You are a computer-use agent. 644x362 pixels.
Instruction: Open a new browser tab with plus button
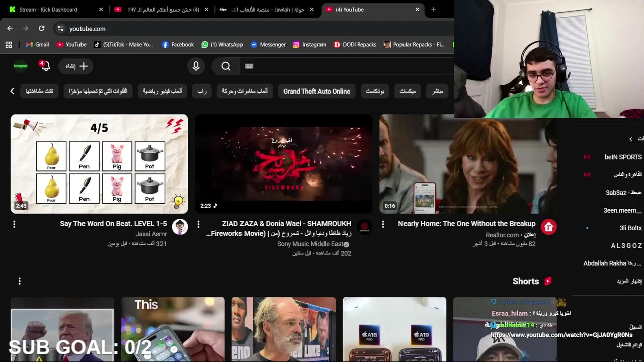pos(433,9)
